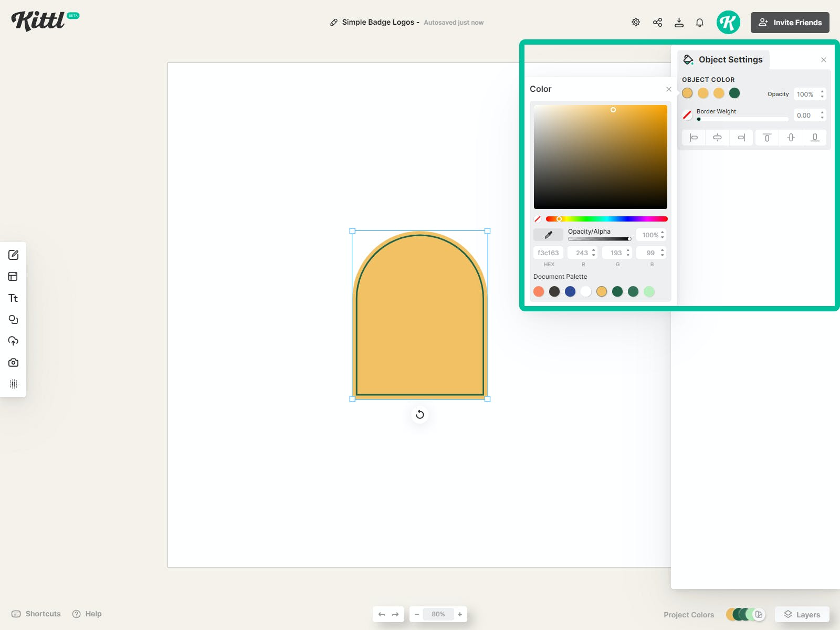Screen dimensions: 840x630
Task: Click the Opacity/Alpha slider
Action: coord(600,239)
